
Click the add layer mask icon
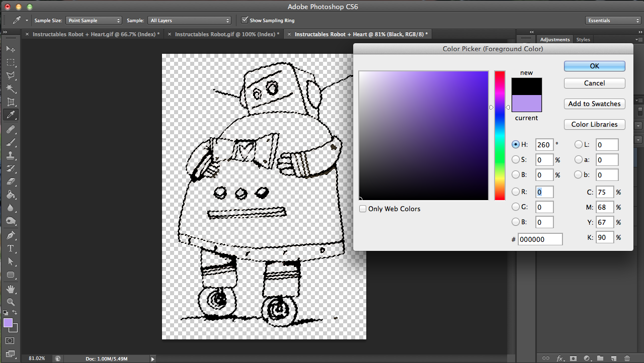573,358
